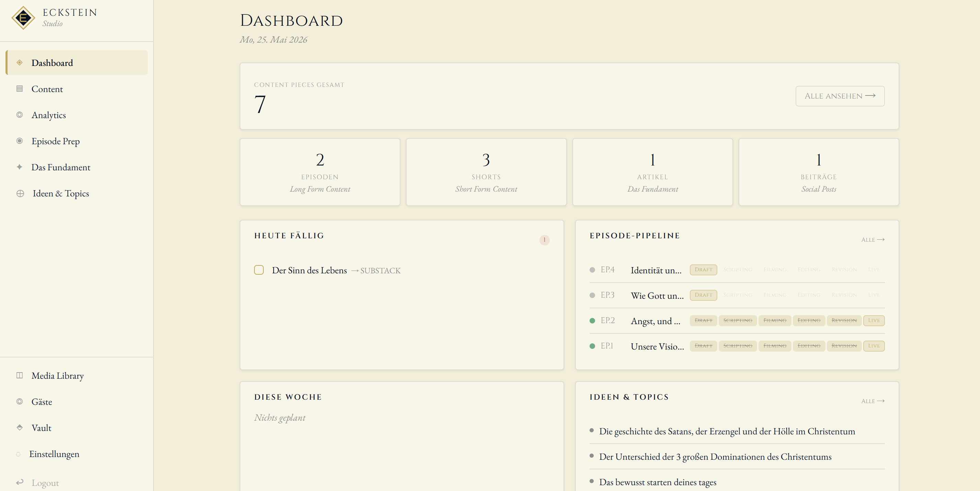Open the Vault section
This screenshot has width=980, height=491.
77,427
